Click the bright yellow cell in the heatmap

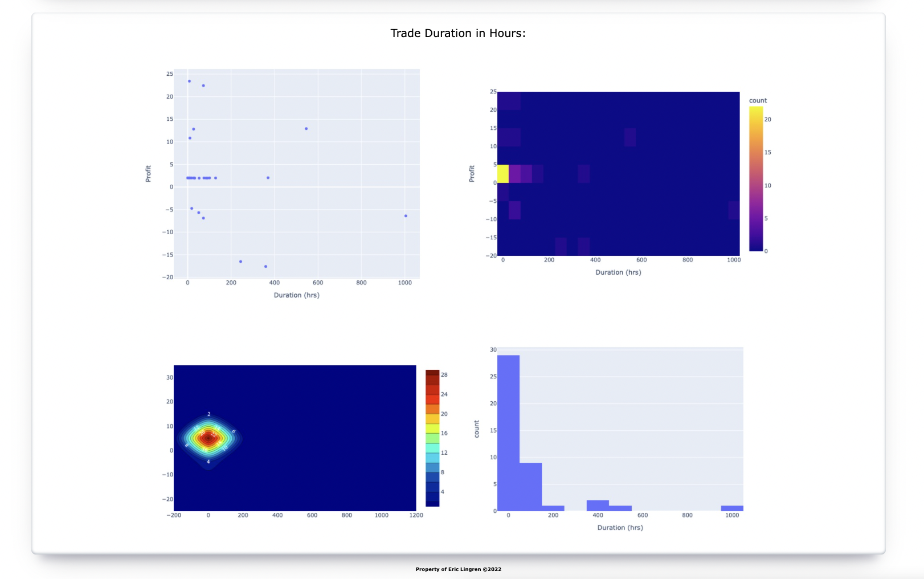click(502, 173)
